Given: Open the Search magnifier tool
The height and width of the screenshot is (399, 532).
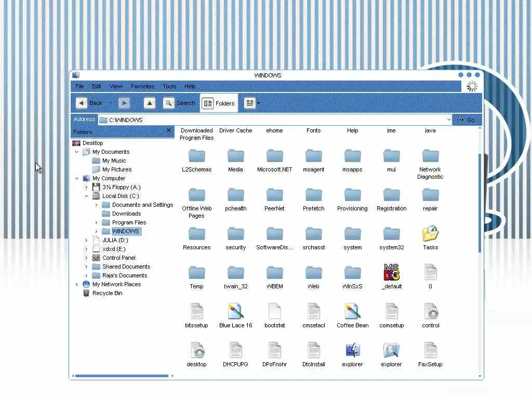Looking at the screenshot, I should [x=168, y=103].
